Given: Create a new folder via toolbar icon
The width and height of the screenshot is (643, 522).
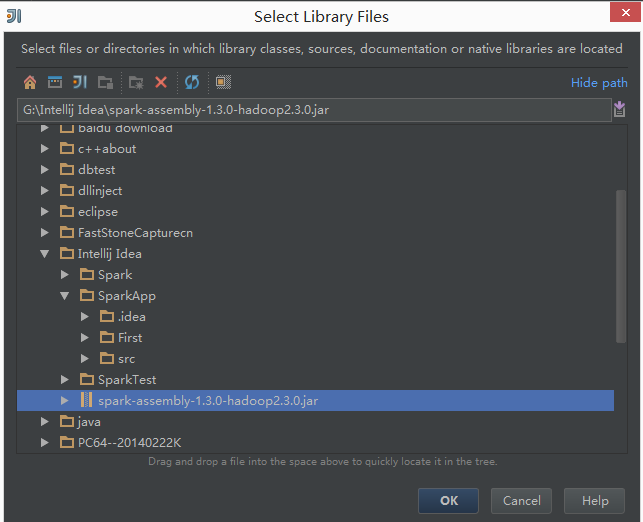Looking at the screenshot, I should coord(136,82).
